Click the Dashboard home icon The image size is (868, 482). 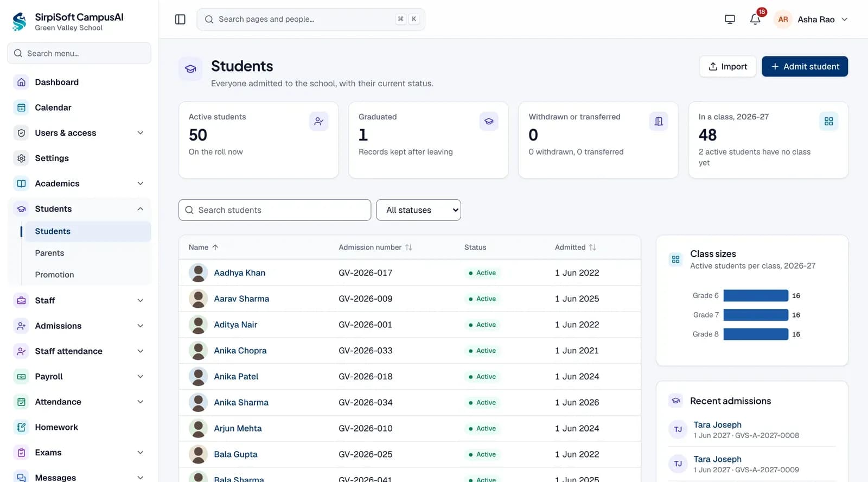21,83
